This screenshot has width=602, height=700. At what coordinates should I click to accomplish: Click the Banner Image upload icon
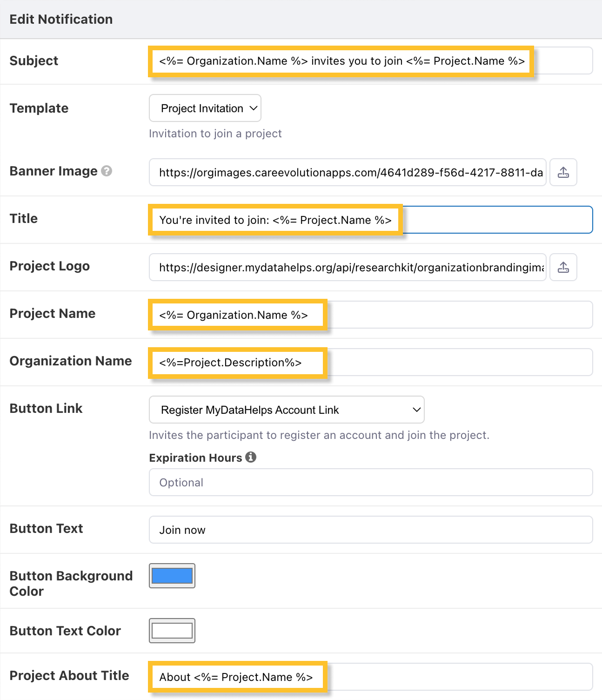tap(563, 172)
